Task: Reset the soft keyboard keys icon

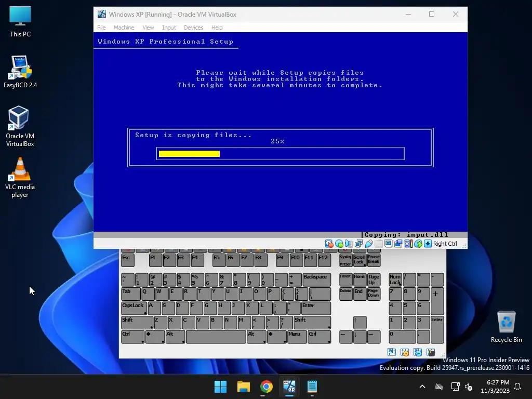Action: 418,352
